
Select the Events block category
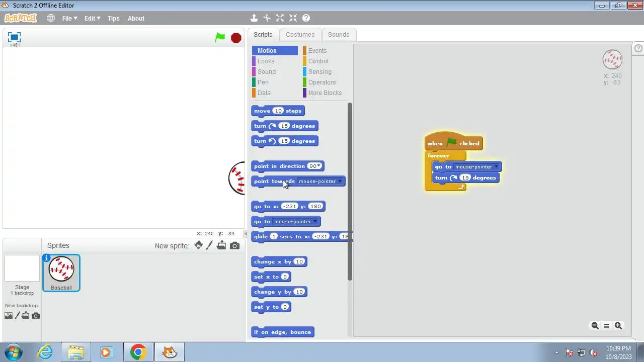click(x=325, y=51)
